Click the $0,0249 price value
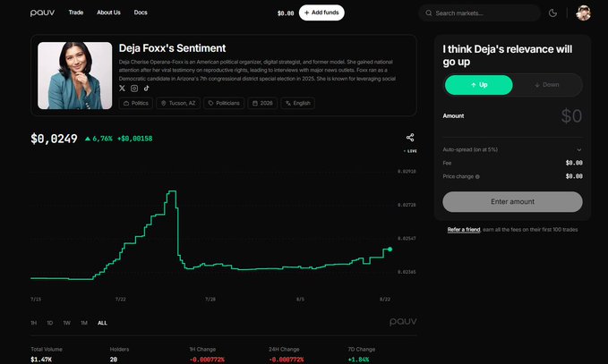This screenshot has width=608, height=364. (54, 139)
